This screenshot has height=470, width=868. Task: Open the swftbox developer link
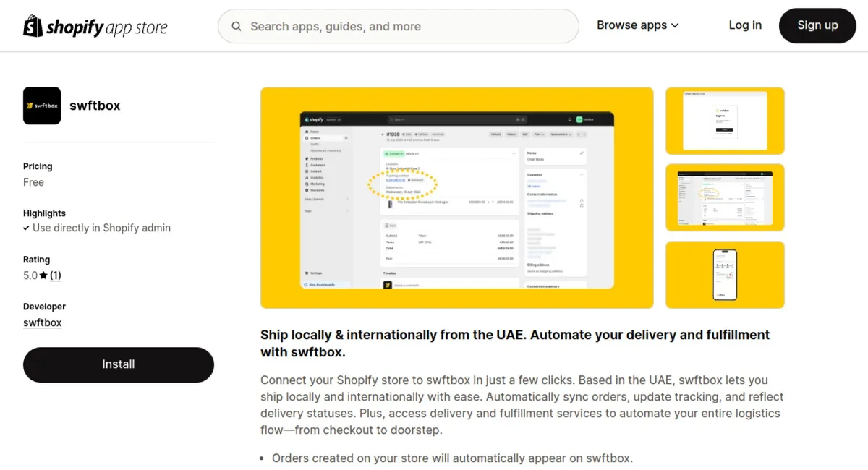[42, 322]
